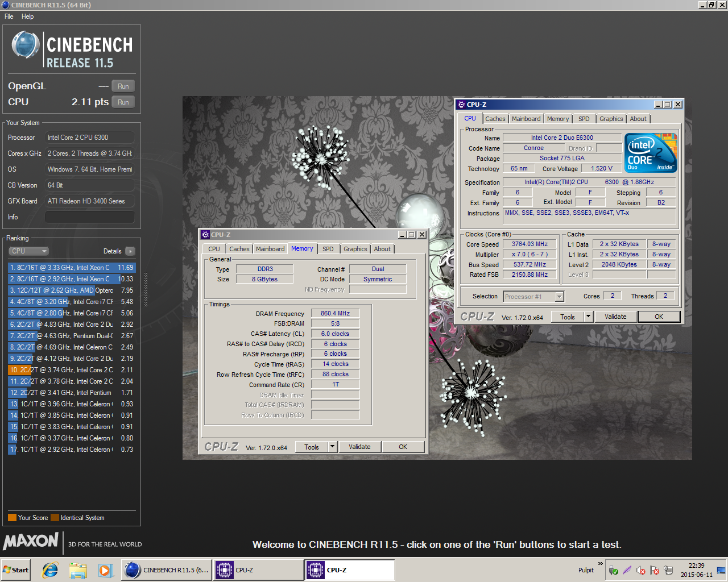Select ranking row 1 Intel Xeon 11.69

(x=72, y=268)
